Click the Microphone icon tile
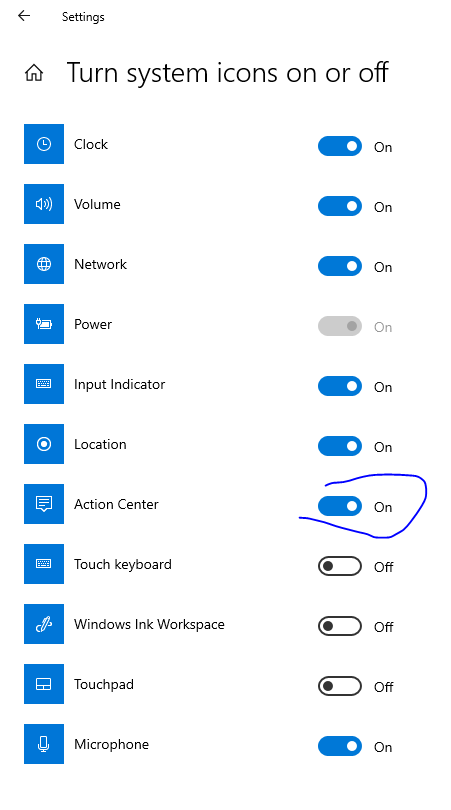The image size is (451, 810). point(44,744)
